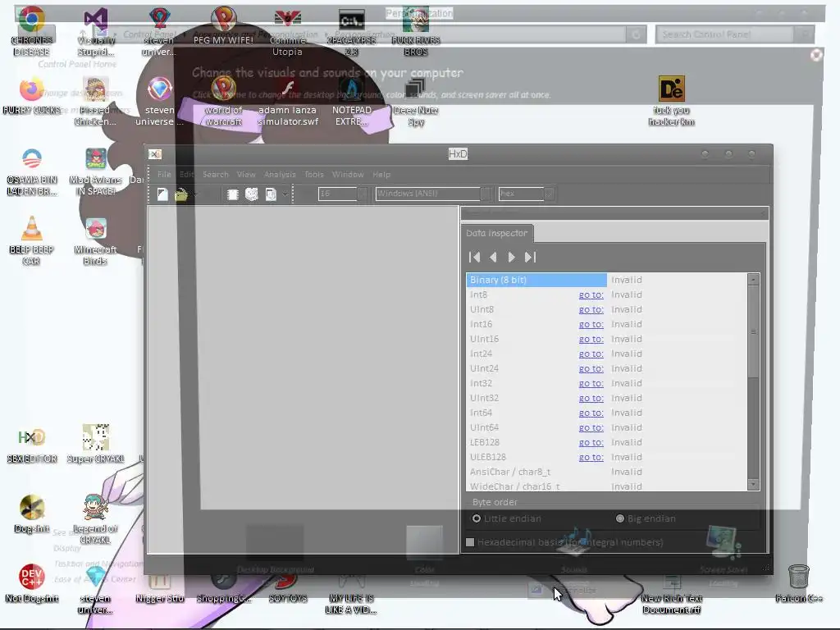Open the View menu in HxD
This screenshot has width=840, height=630.
(246, 175)
